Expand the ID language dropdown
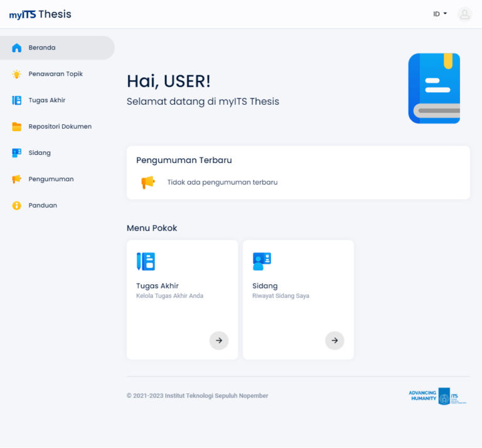The height and width of the screenshot is (448, 482). 440,14
